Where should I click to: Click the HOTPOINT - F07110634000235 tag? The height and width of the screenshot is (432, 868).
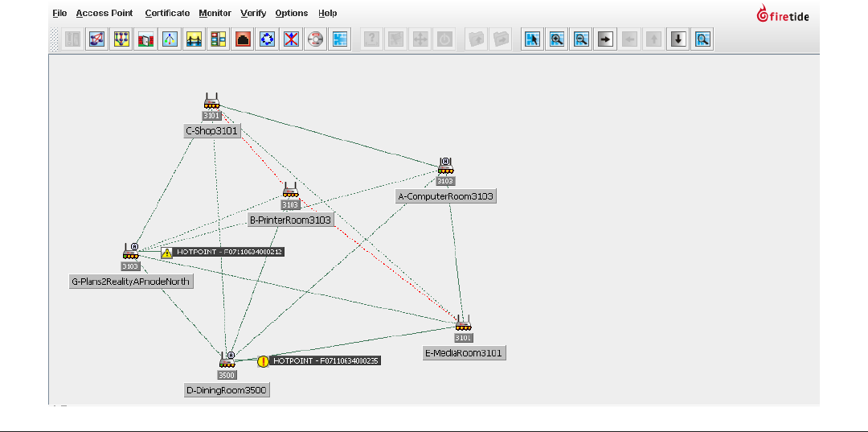pyautogui.click(x=326, y=360)
